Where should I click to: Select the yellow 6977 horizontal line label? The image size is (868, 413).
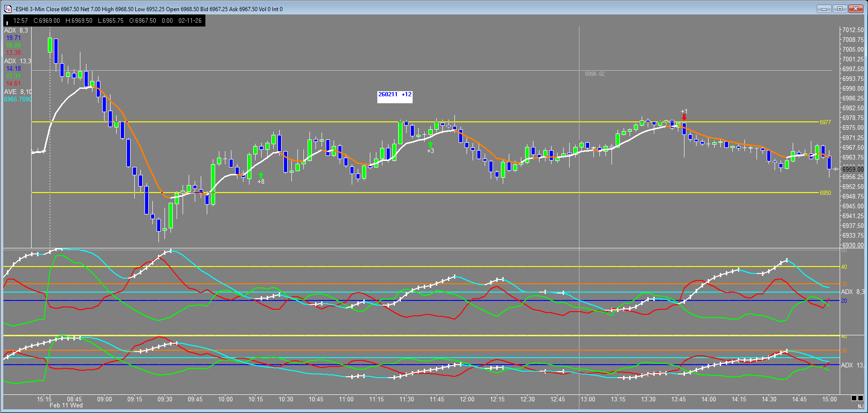click(825, 122)
